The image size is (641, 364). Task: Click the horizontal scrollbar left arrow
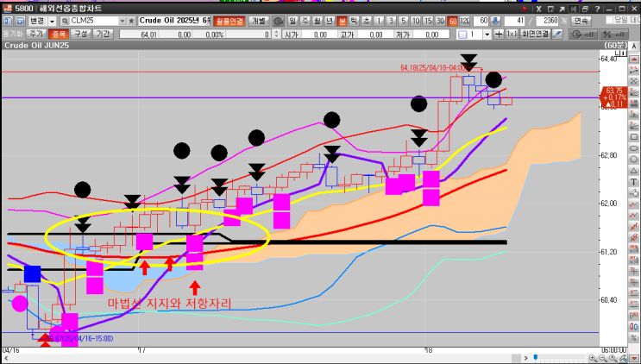pyautogui.click(x=6, y=358)
